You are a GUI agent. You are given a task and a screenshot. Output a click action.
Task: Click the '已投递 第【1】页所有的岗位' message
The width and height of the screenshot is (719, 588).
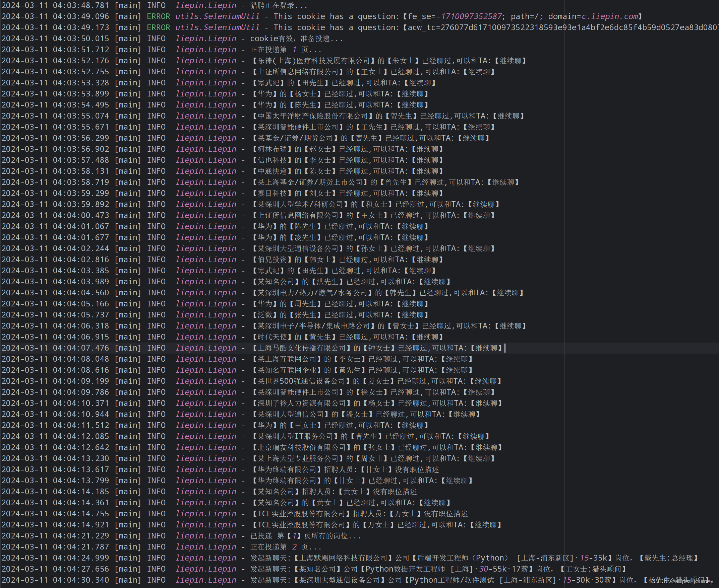(305, 536)
